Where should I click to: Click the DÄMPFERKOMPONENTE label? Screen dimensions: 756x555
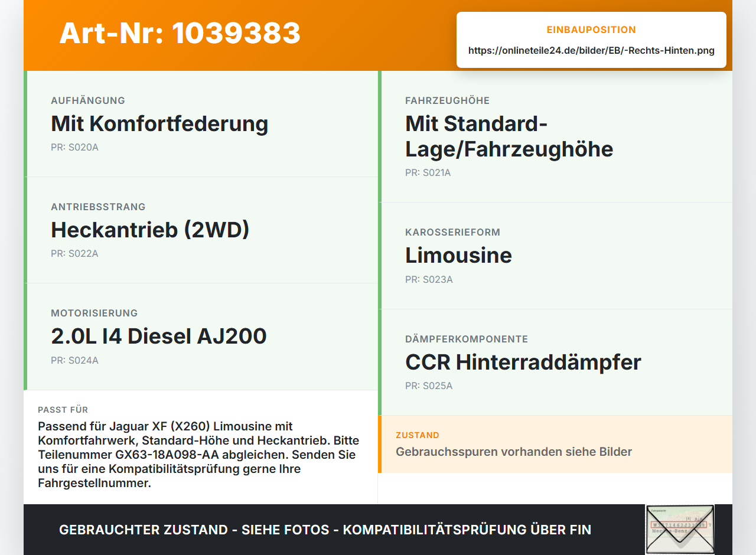click(467, 339)
